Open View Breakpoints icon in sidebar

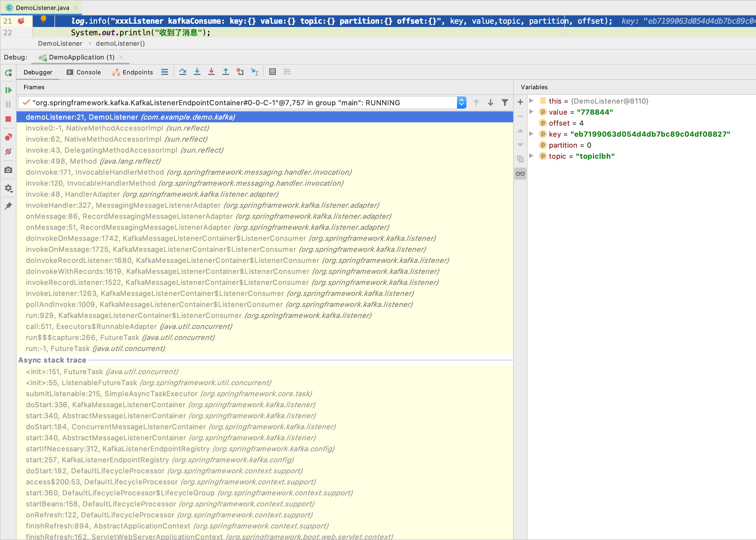pyautogui.click(x=8, y=137)
